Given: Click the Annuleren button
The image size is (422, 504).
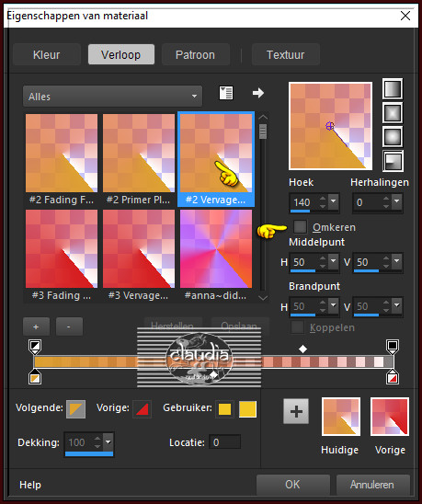Looking at the screenshot, I should pos(372,485).
